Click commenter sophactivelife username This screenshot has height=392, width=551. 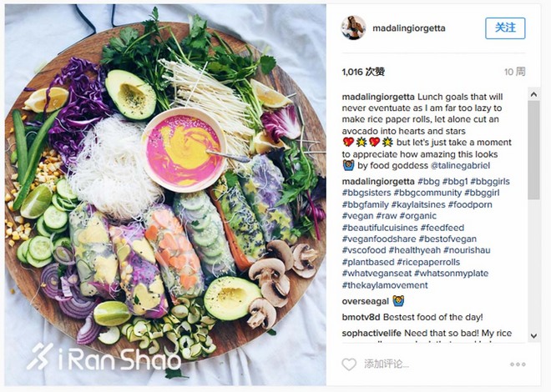tap(372, 333)
